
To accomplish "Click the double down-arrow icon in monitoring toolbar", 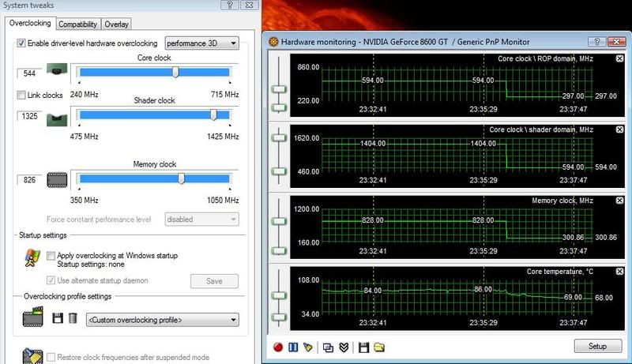I will (x=344, y=347).
